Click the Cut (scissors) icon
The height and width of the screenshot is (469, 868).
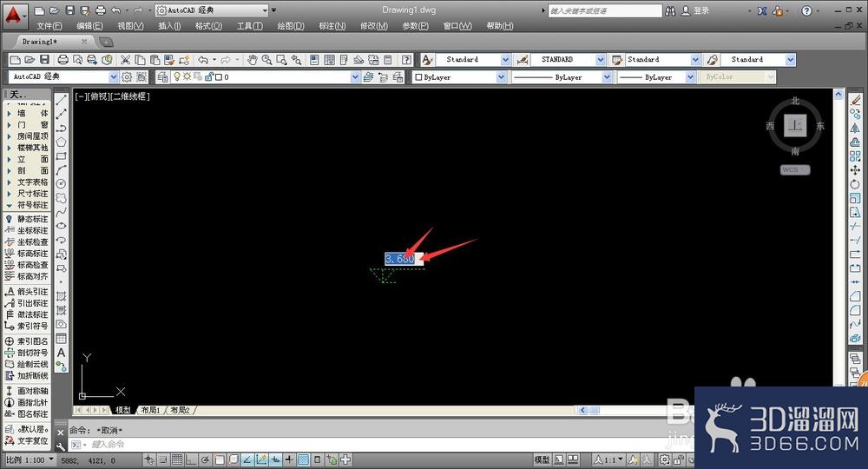[125, 60]
